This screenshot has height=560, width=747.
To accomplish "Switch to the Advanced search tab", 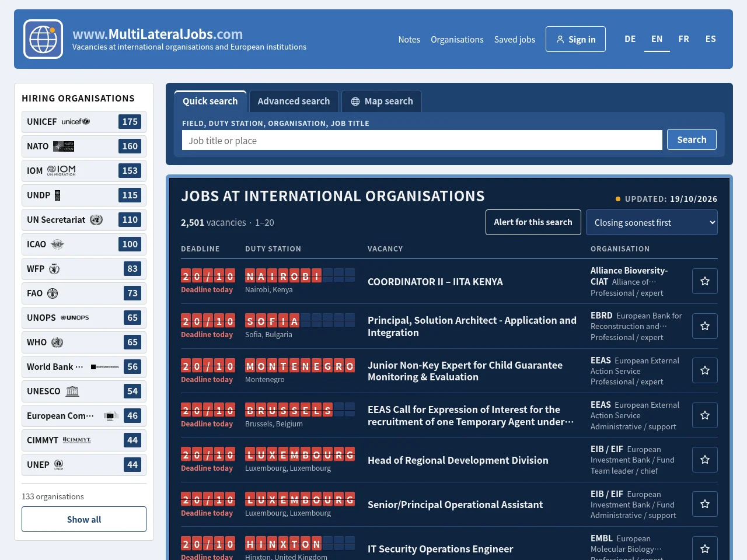I will tap(294, 101).
